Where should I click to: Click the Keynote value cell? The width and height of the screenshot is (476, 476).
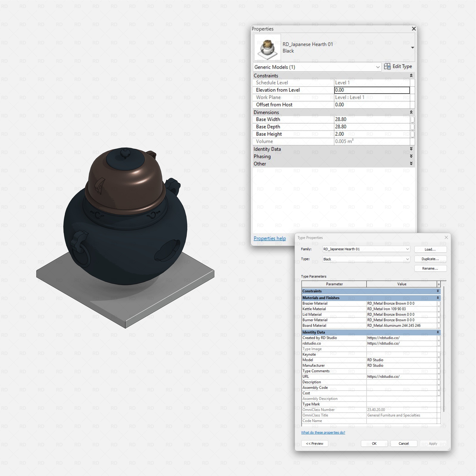[x=401, y=354]
